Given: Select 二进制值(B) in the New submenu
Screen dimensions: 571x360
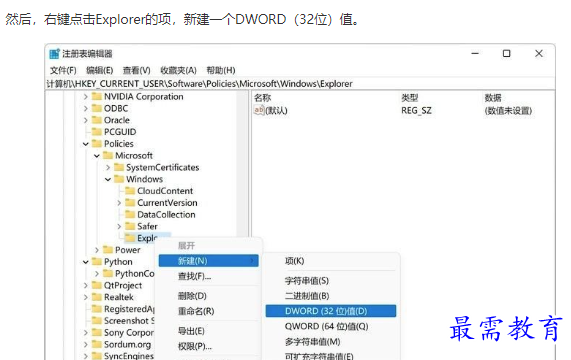Looking at the screenshot, I should (x=331, y=296).
